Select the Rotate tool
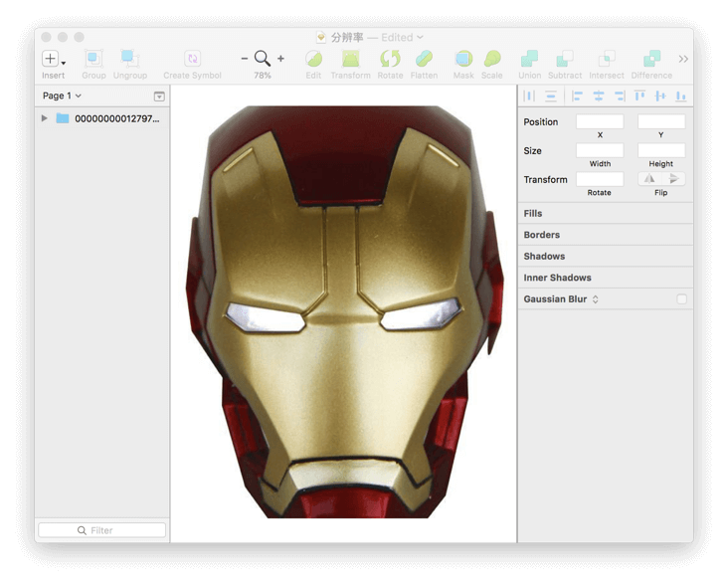This screenshot has width=728, height=584. pyautogui.click(x=390, y=59)
